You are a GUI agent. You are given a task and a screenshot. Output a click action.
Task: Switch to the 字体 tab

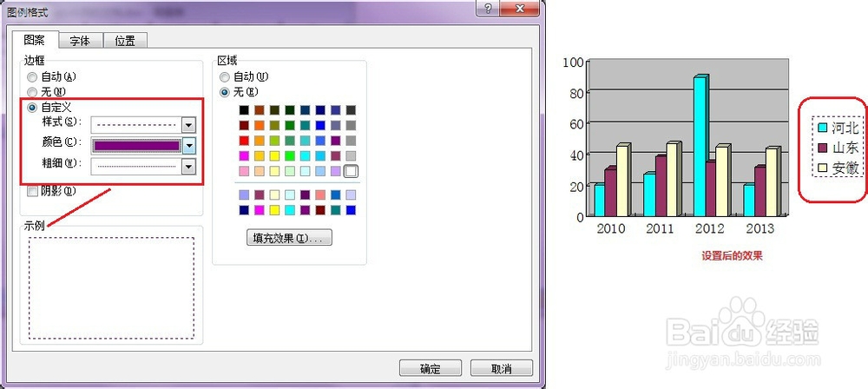[80, 41]
